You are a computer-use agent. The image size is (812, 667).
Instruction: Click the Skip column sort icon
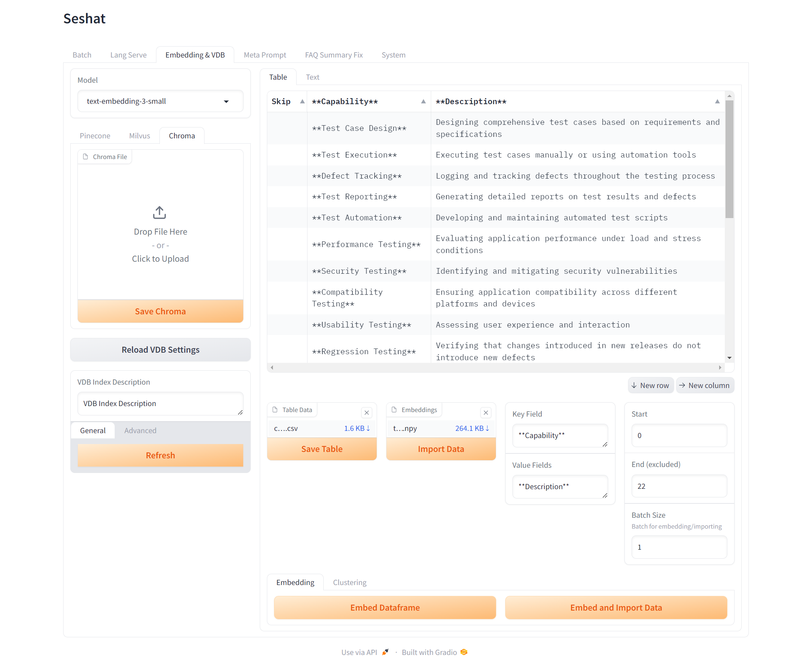click(x=301, y=101)
